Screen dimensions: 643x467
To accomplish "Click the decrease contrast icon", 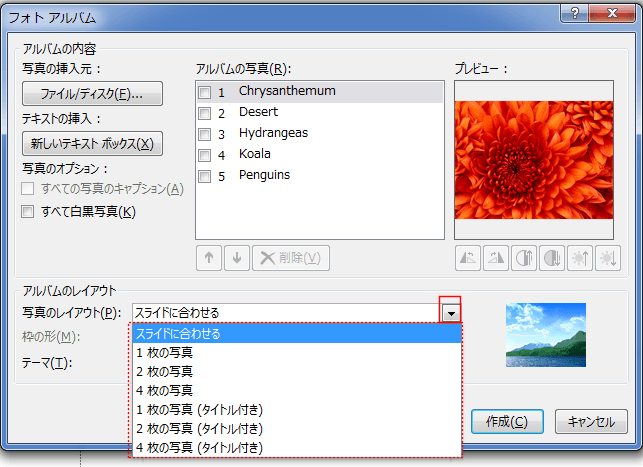I will coord(552,258).
